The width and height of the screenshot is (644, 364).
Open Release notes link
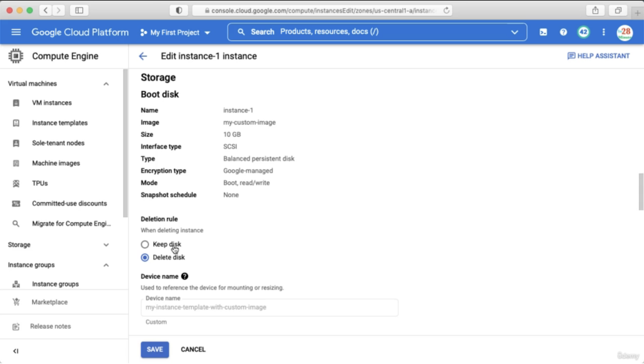tap(50, 326)
